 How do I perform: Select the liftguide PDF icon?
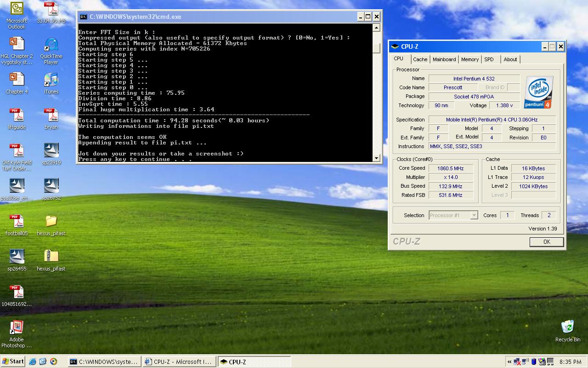click(17, 119)
